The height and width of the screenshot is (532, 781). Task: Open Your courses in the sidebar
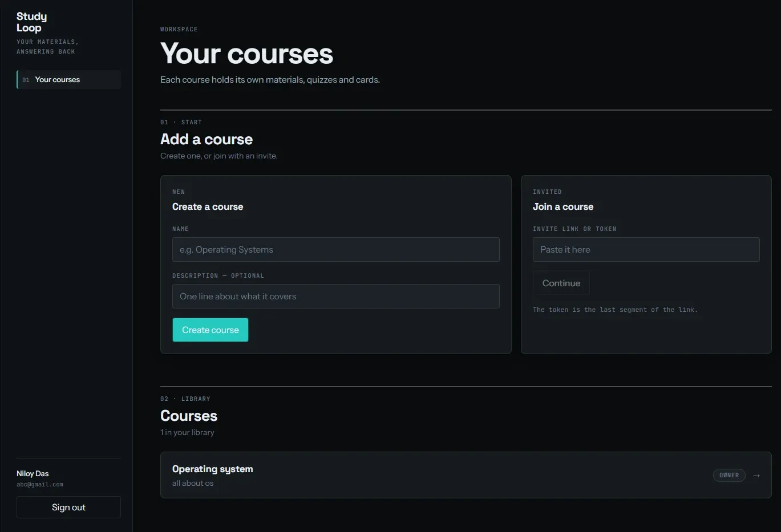69,80
